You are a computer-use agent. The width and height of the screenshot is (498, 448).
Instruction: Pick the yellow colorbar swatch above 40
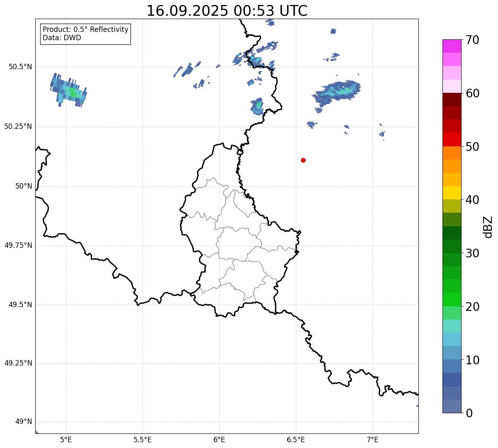tap(452, 193)
